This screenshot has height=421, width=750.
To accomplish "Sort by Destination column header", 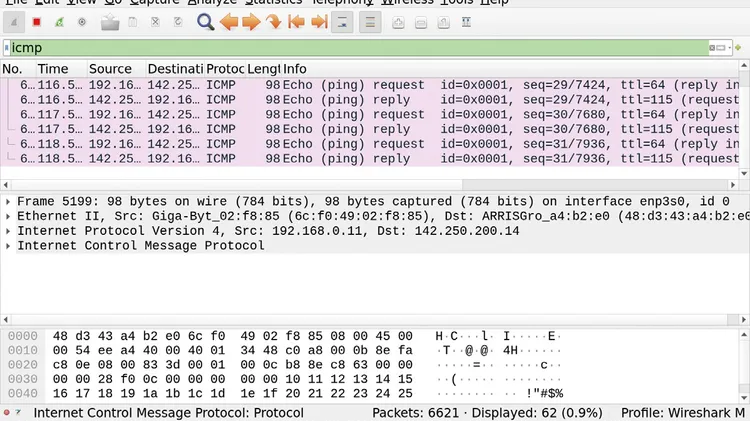I will click(176, 69).
